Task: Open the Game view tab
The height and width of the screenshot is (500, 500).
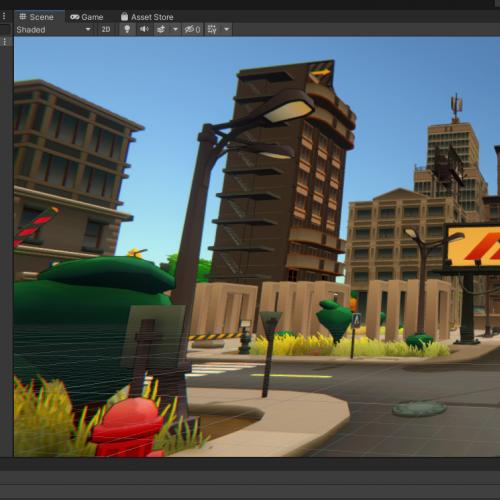Action: point(87,17)
